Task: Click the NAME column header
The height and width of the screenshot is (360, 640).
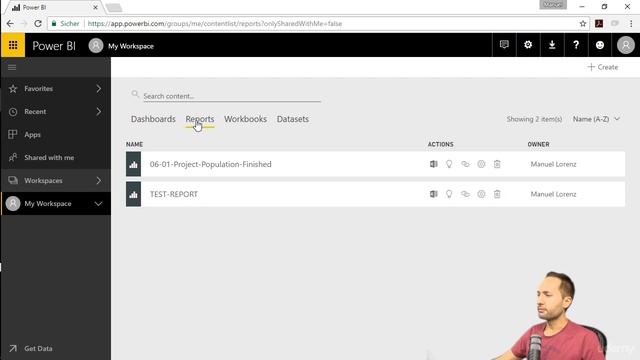Action: coord(134,144)
